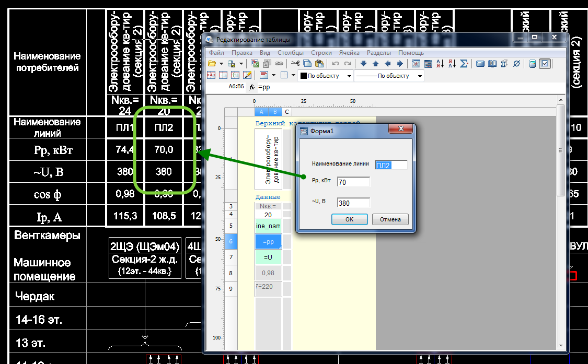Click the table grid with green cells icon

tap(235, 75)
